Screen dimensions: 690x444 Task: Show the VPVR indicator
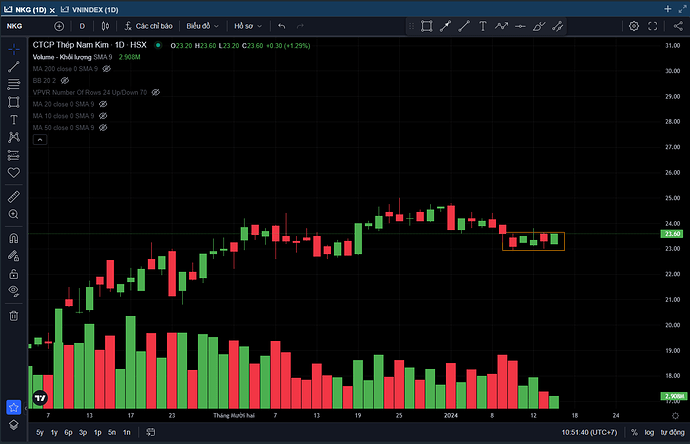156,92
